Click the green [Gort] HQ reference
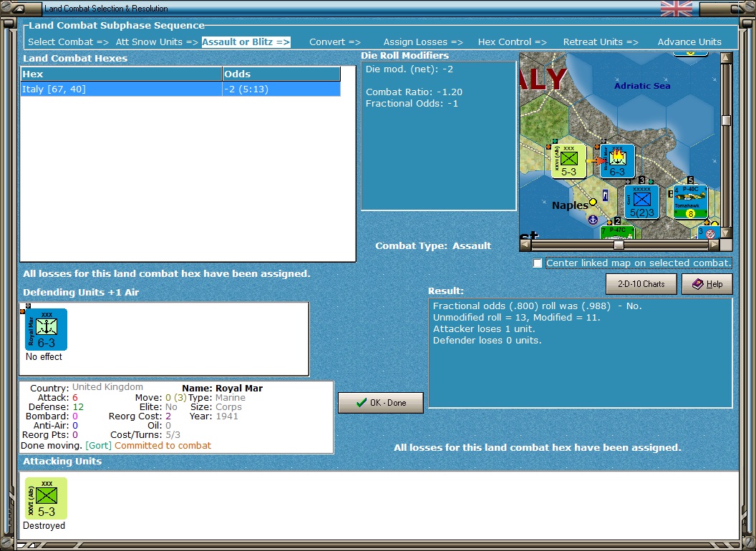Screen dimensions: 756x551 click(x=98, y=445)
